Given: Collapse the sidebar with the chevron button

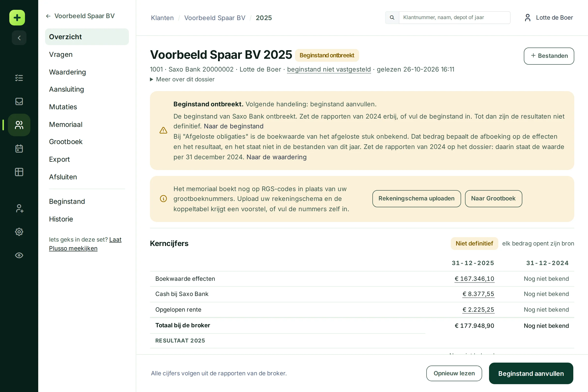Looking at the screenshot, I should coord(19,38).
